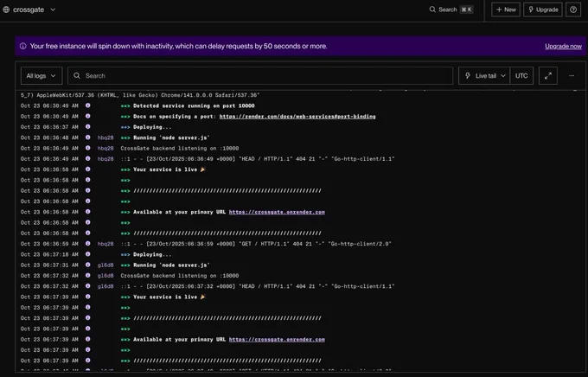Open the render.com port-binding docs link
The height and width of the screenshot is (377, 588).
[297, 116]
